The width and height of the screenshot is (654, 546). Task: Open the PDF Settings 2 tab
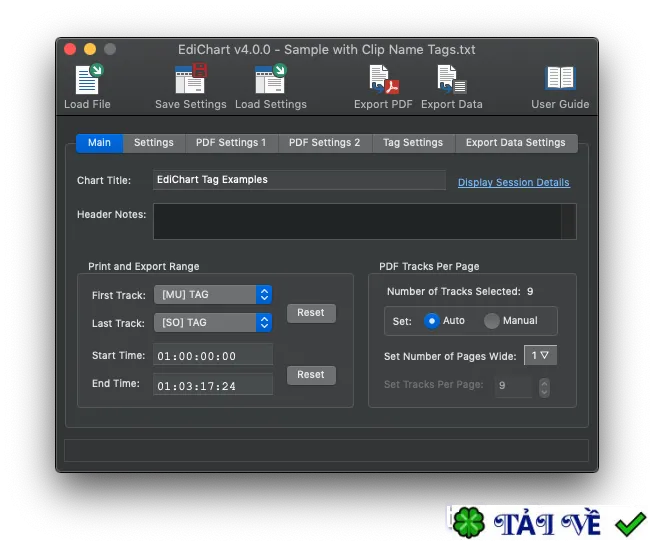(324, 143)
